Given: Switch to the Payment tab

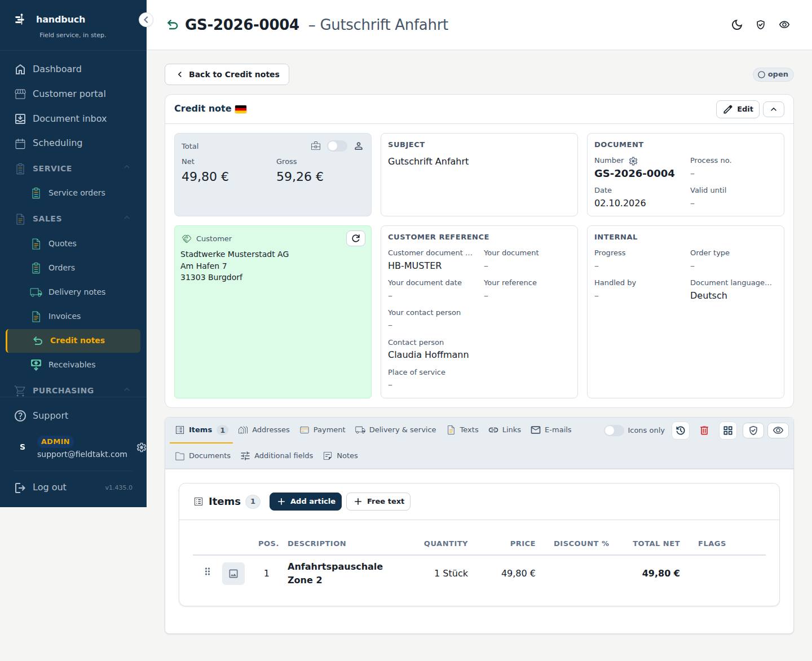Looking at the screenshot, I should 323,430.
